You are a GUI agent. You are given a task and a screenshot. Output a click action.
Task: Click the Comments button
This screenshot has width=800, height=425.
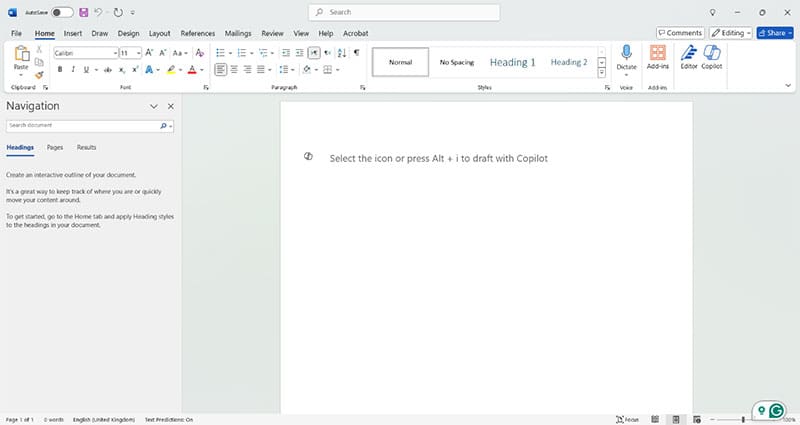click(x=680, y=33)
